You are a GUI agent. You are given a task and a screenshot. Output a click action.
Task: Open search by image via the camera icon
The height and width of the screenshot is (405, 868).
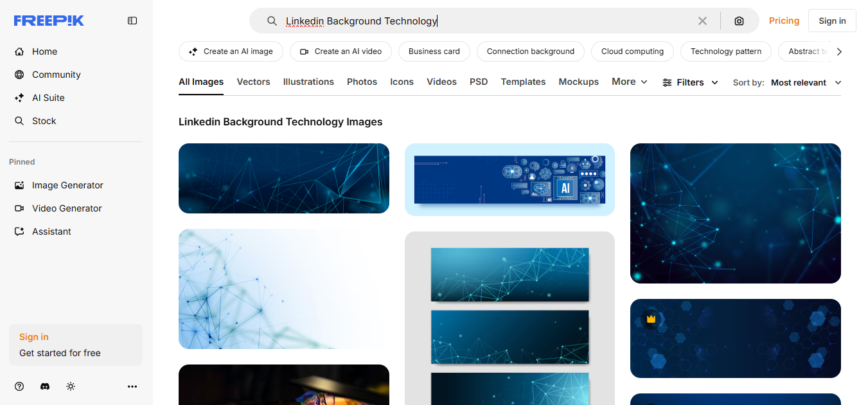(739, 21)
